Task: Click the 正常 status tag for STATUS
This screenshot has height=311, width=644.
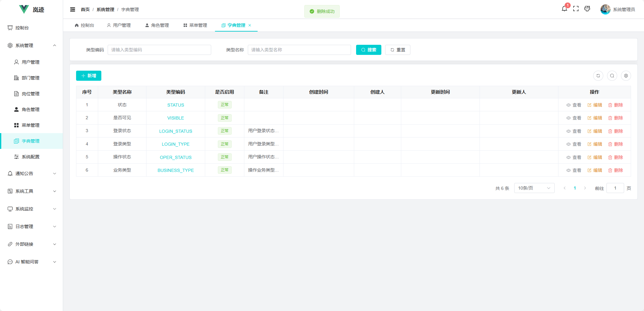Action: 224,104
